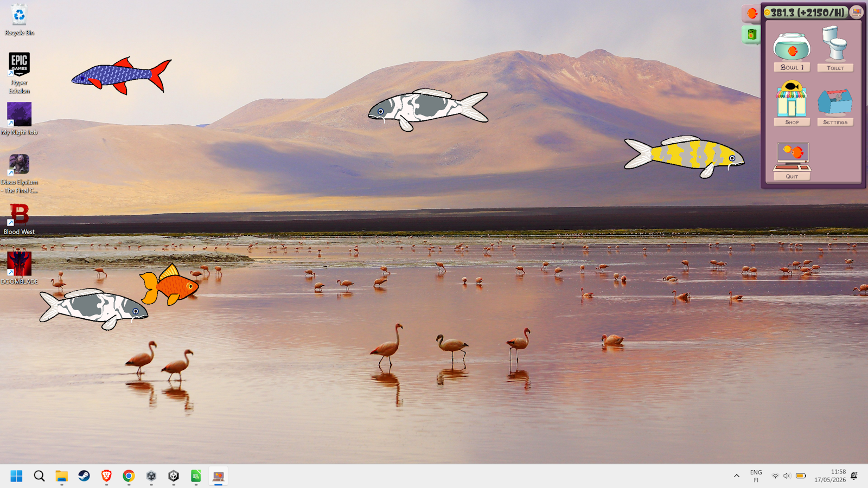Click the orange goldfish swimming on desktop

[169, 285]
